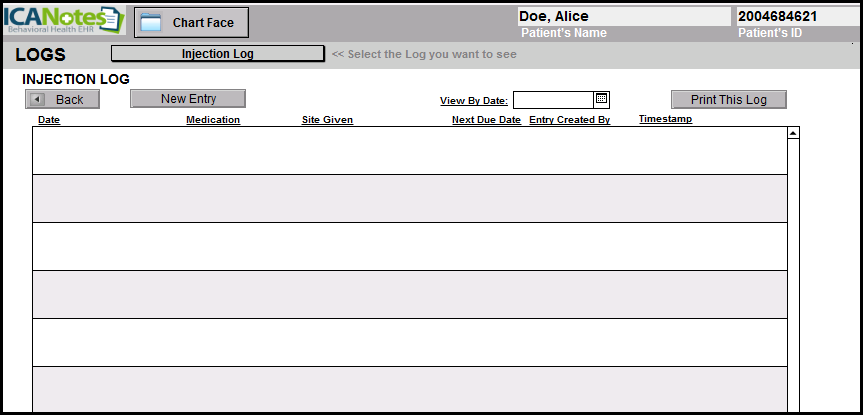Click the patient's name field showing Doe, Alice

pyautogui.click(x=623, y=16)
